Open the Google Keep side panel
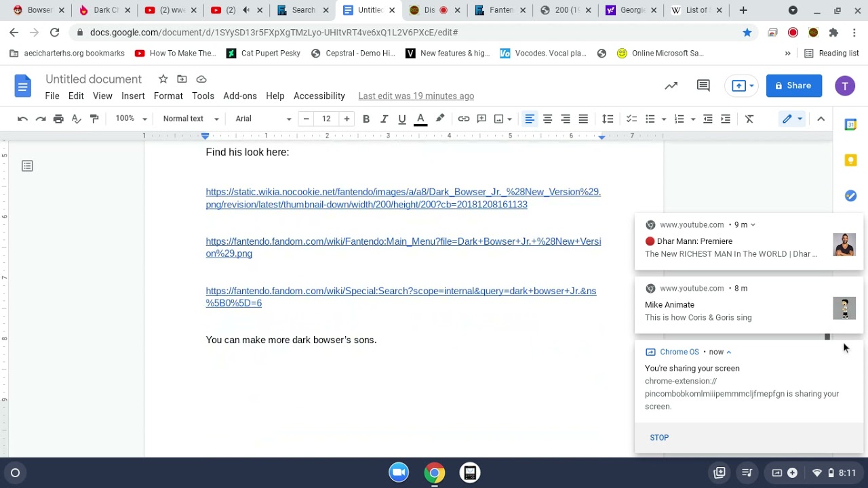The width and height of the screenshot is (868, 488). [x=850, y=160]
